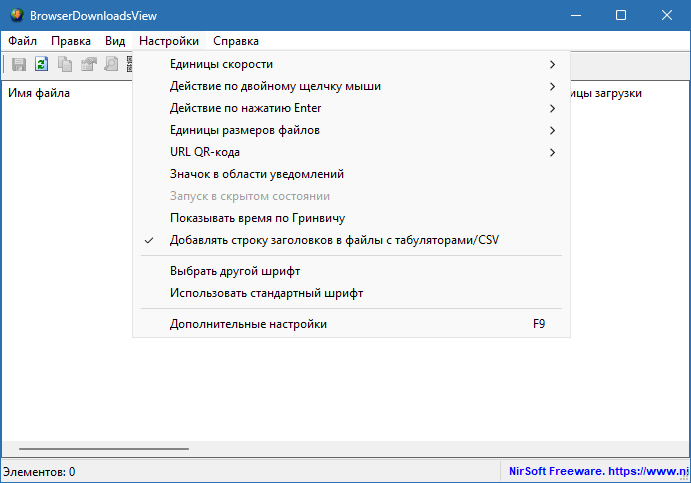Choose Выбрать другой шрифт
Viewport: 691px width, 483px height.
pyautogui.click(x=351, y=271)
